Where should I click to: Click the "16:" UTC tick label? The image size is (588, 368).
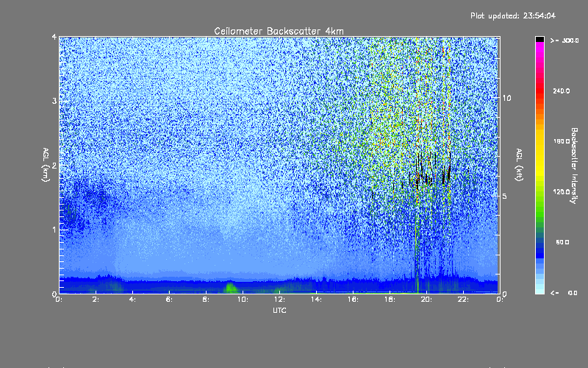[353, 300]
